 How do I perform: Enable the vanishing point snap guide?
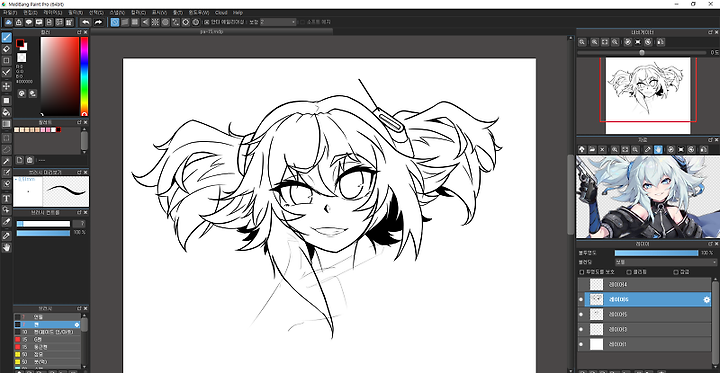click(145, 22)
